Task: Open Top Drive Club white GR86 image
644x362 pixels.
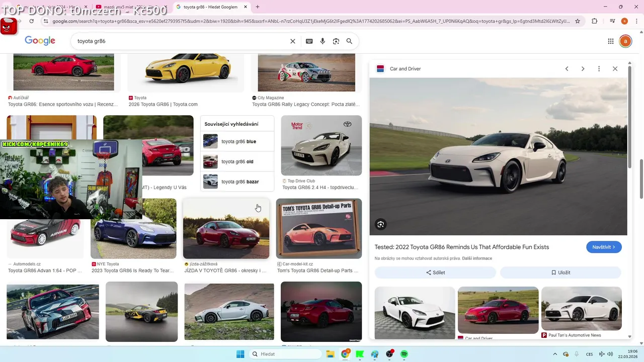Action: click(x=321, y=145)
